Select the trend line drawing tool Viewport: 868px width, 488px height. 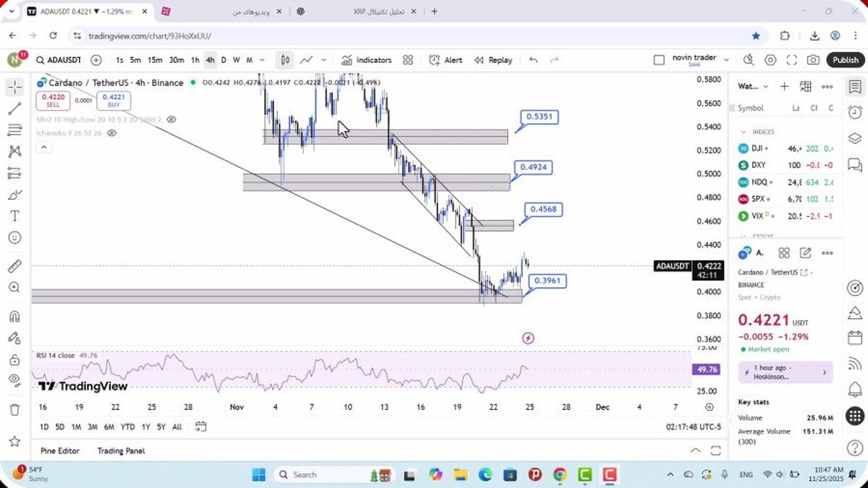coord(14,109)
